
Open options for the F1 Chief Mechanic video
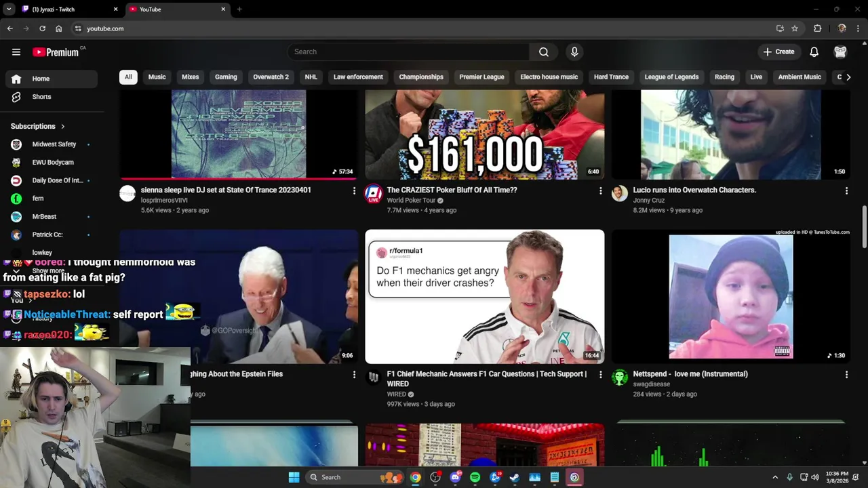[x=600, y=375]
